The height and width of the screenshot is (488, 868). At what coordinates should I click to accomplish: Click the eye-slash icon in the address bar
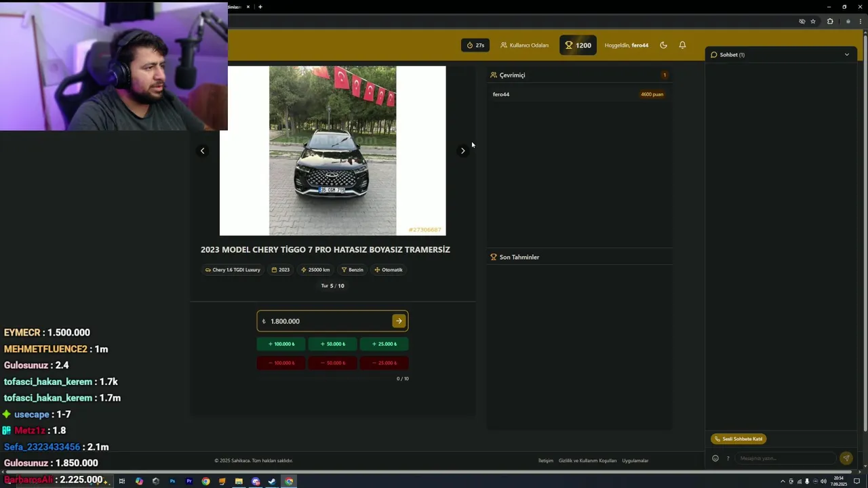802,21
